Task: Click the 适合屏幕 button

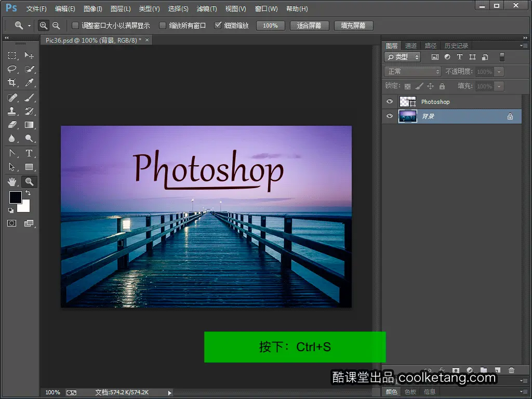Action: coord(309,26)
